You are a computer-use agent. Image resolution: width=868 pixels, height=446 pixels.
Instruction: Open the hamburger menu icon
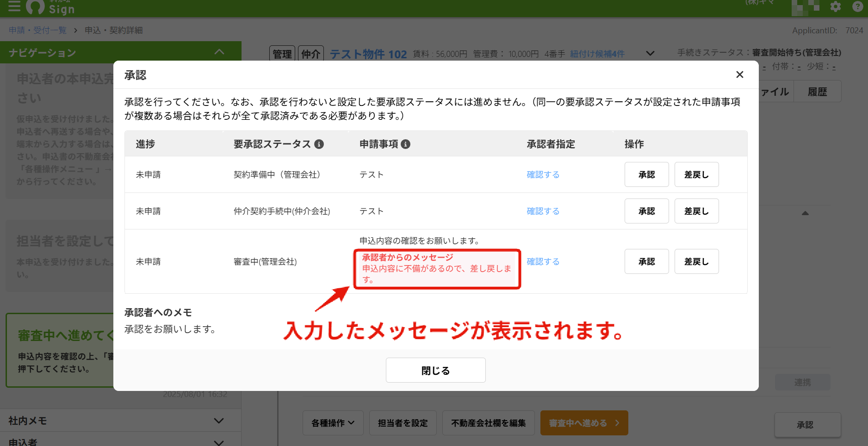[x=14, y=6]
